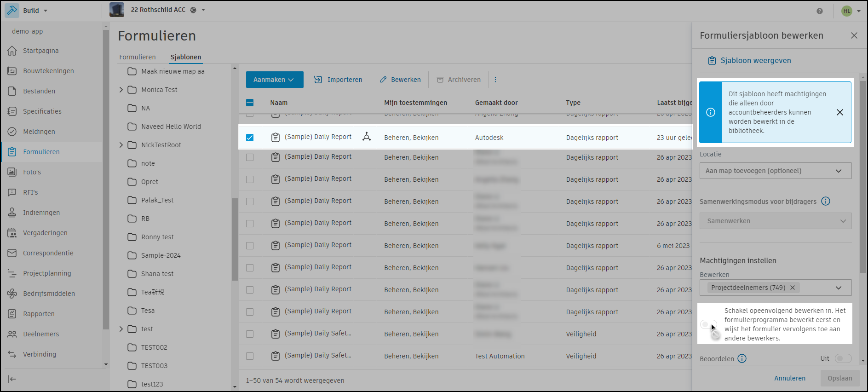This screenshot has width=868, height=392.
Task: Click the left sidebar scrollbar
Action: coord(106,179)
